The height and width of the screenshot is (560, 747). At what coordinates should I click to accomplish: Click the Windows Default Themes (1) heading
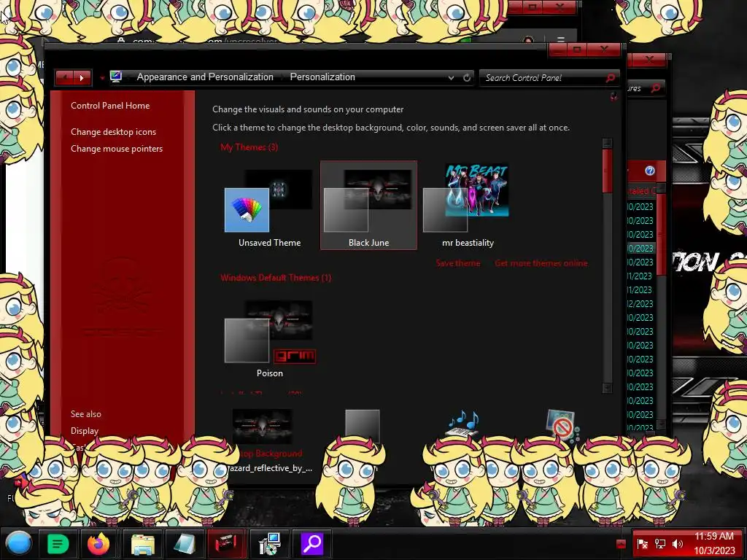pos(276,278)
